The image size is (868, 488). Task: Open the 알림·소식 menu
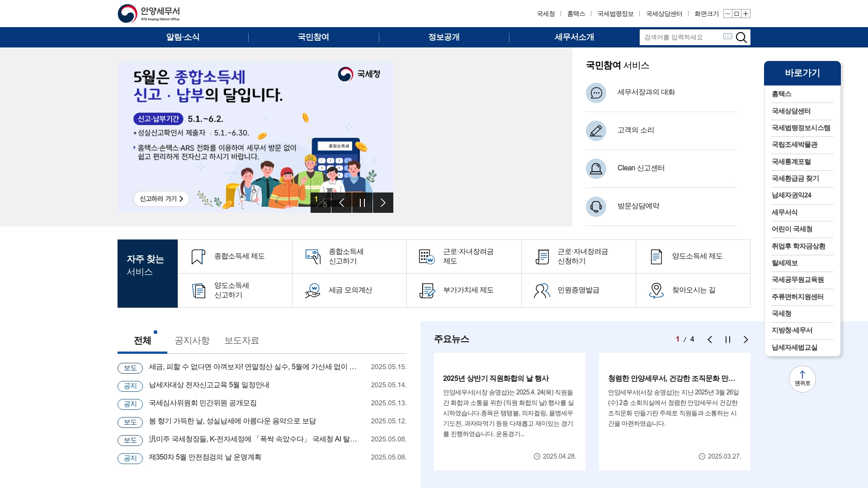pyautogui.click(x=183, y=37)
